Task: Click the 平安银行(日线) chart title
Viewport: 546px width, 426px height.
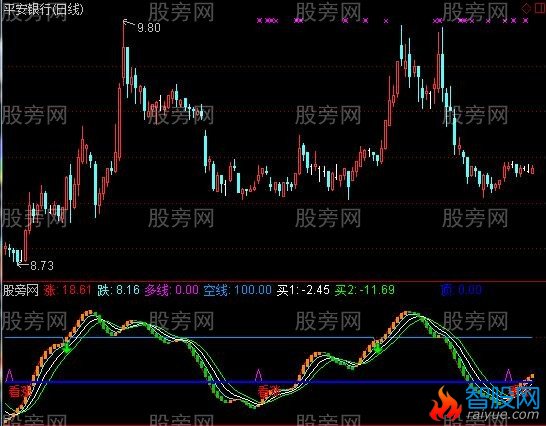Action: click(44, 9)
